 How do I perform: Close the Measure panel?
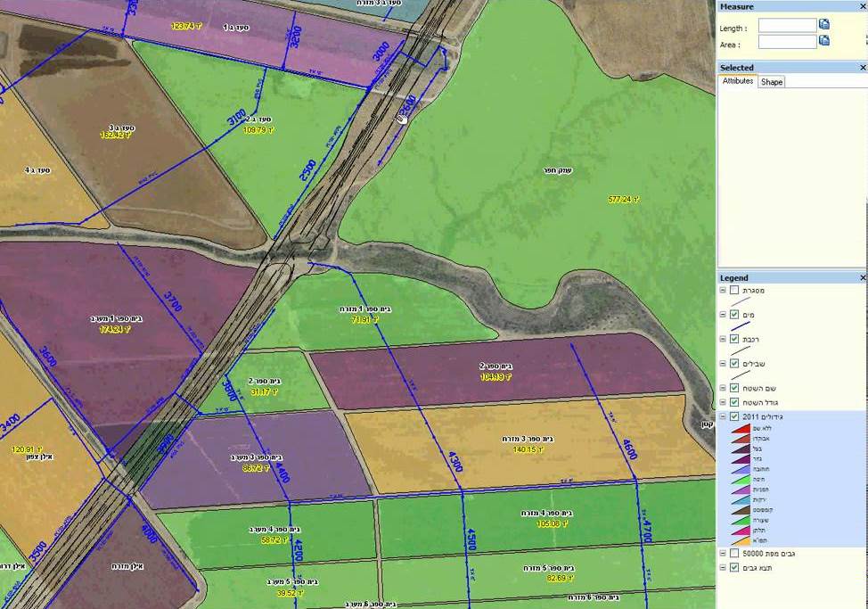(863, 6)
